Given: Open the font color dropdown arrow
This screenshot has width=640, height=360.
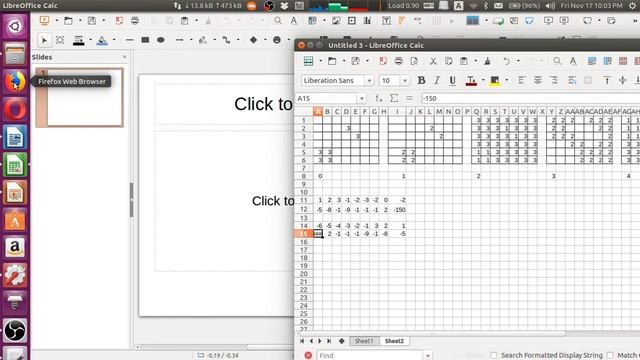Looking at the screenshot, I should [483, 80].
